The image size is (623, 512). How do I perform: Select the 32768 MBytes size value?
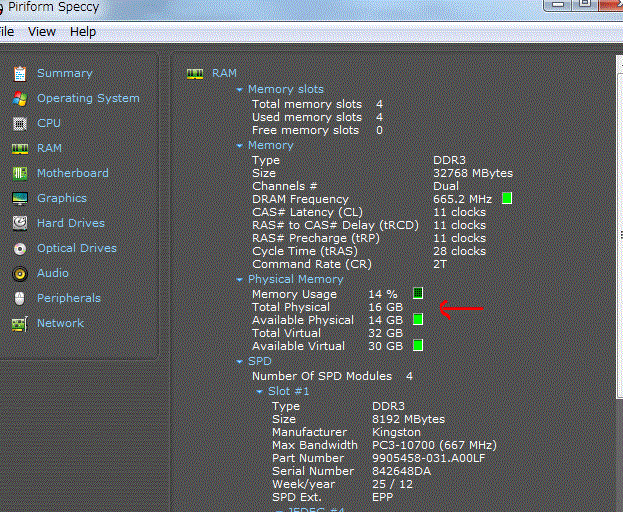(473, 173)
